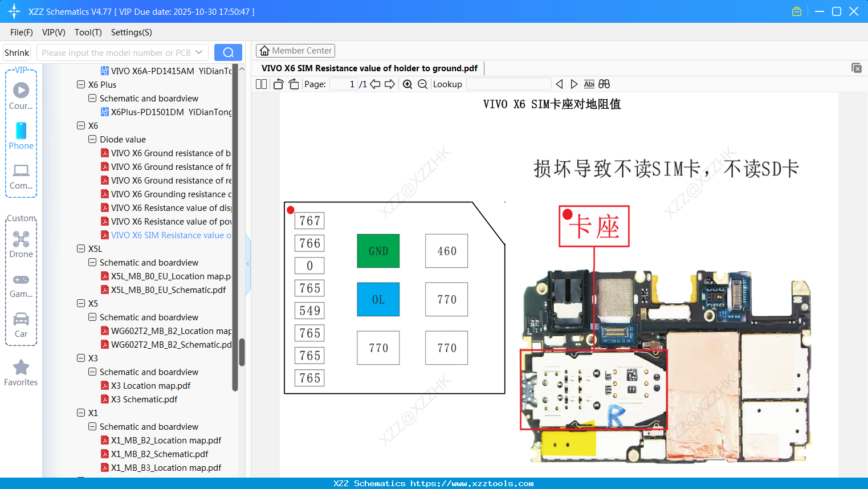Screen dimensions: 868x489
Task: Toggle the Abi match-case search option
Action: (x=589, y=84)
